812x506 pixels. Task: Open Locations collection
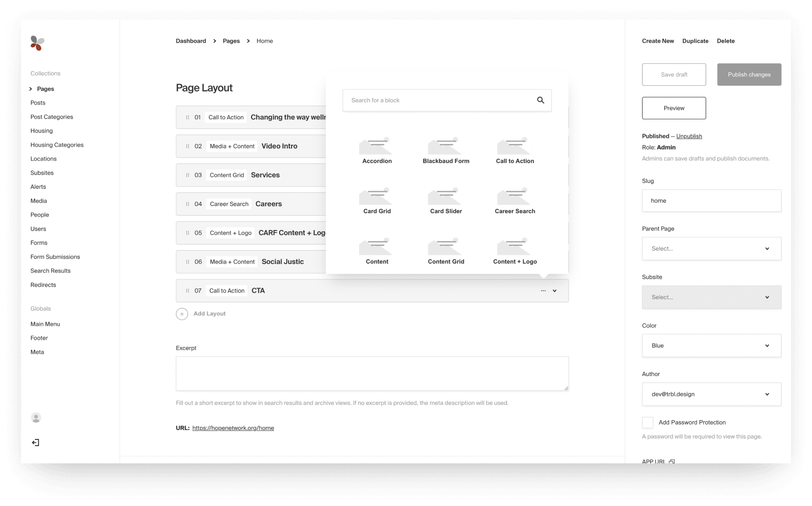click(44, 159)
